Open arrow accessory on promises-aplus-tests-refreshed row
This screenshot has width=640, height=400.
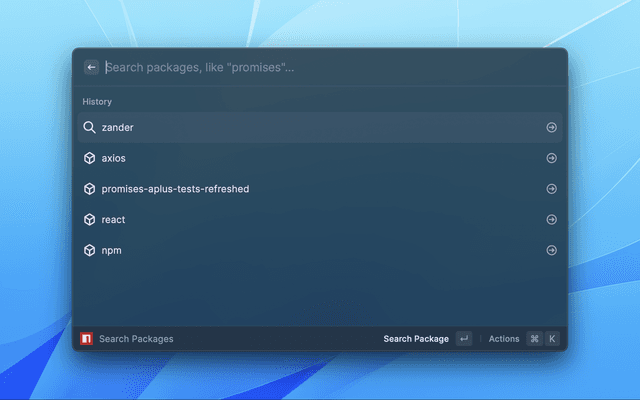click(551, 189)
